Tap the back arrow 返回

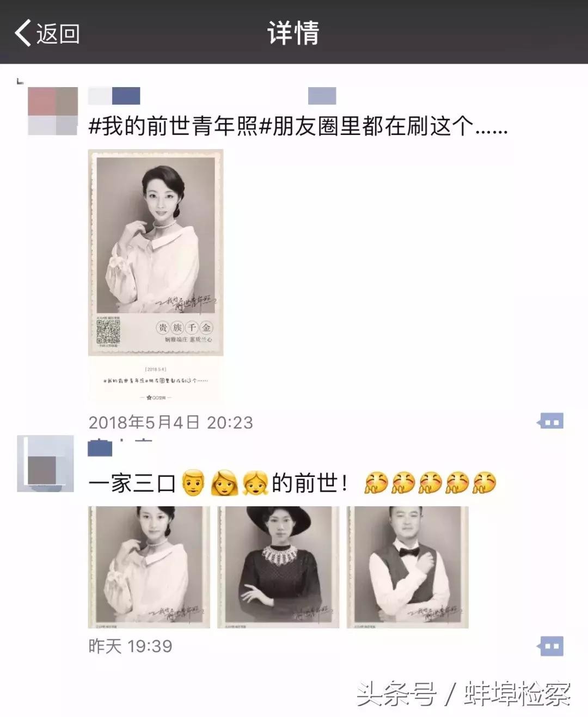click(x=47, y=33)
